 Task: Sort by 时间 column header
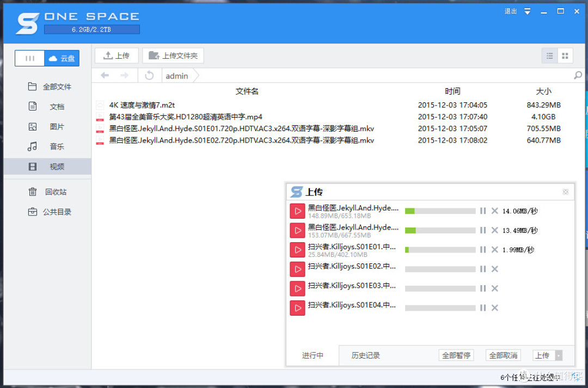tap(452, 91)
